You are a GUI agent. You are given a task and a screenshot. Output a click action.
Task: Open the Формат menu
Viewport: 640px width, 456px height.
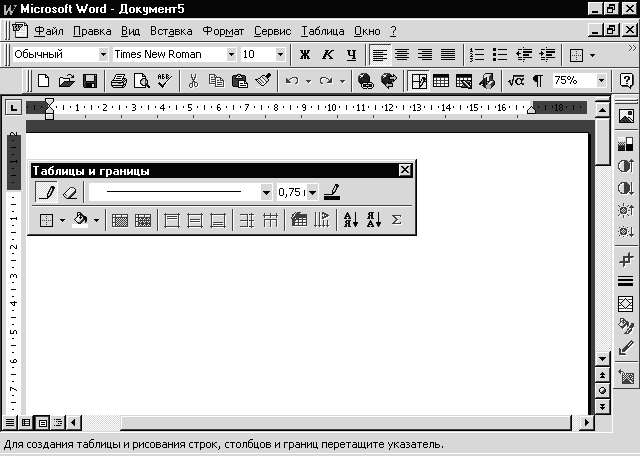(223, 31)
